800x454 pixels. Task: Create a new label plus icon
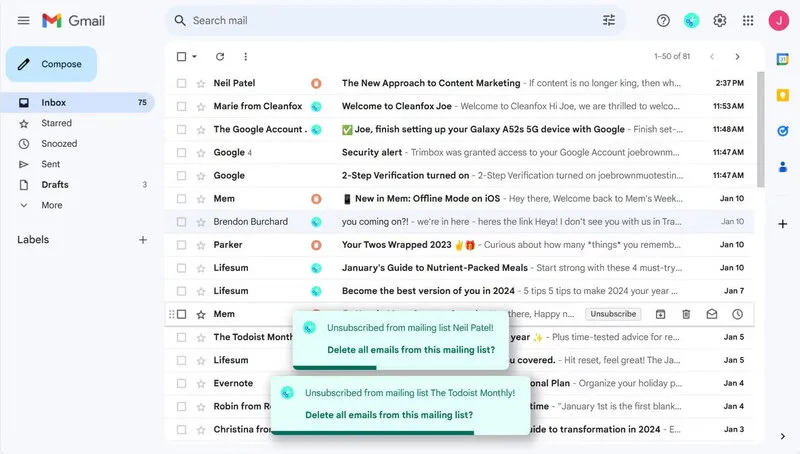pos(143,240)
